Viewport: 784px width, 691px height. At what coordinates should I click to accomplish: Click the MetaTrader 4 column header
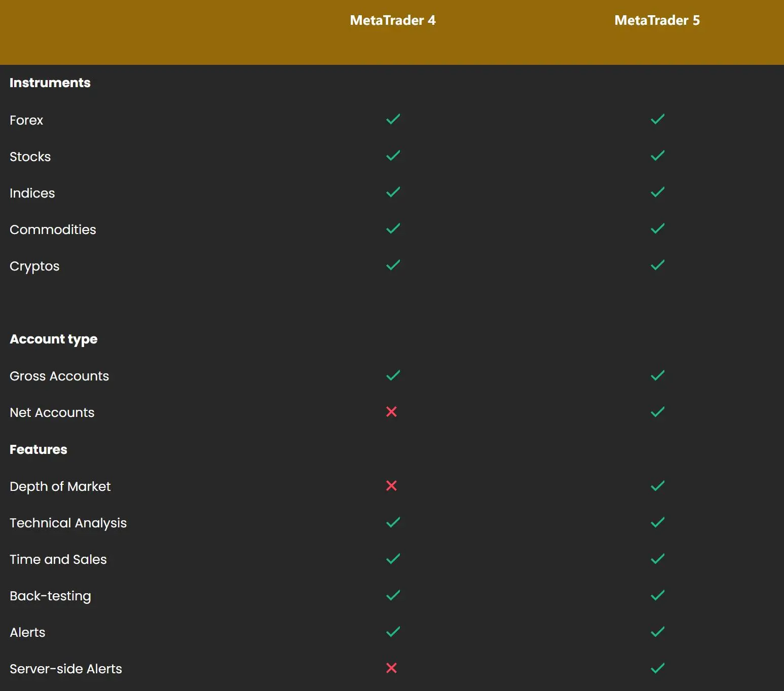coord(393,20)
